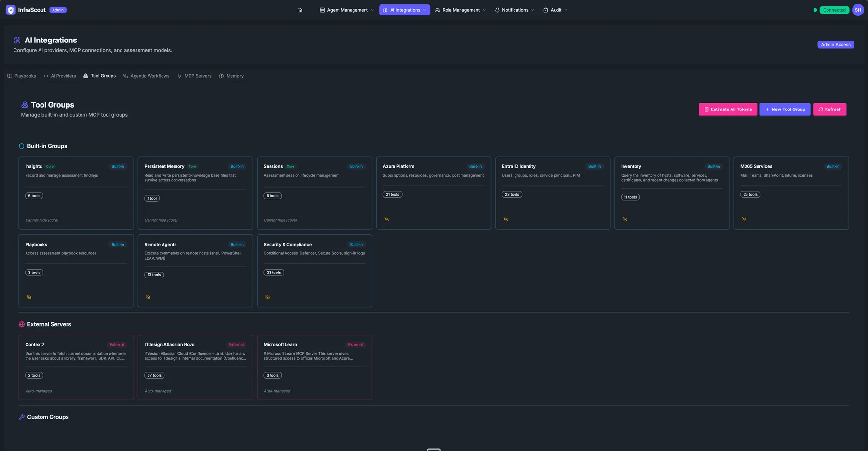
Task: Select the Tool Groups tab
Action: [x=99, y=76]
